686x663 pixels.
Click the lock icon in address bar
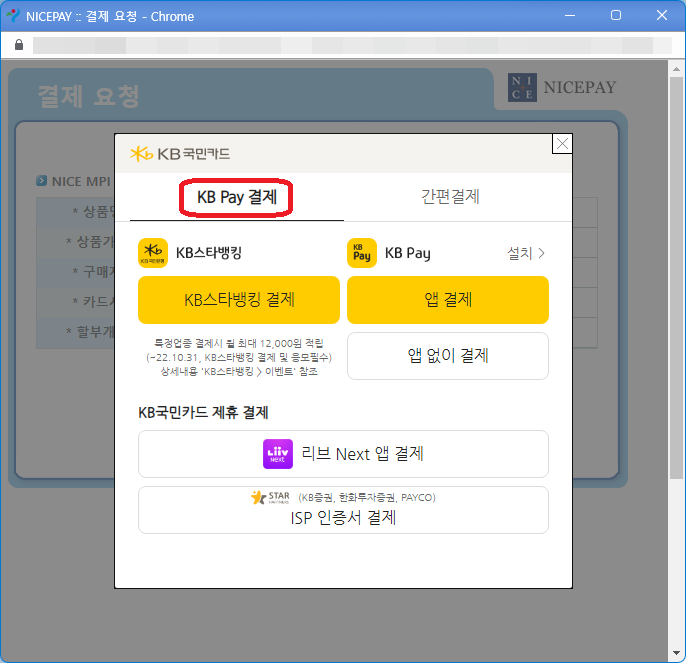(x=19, y=45)
